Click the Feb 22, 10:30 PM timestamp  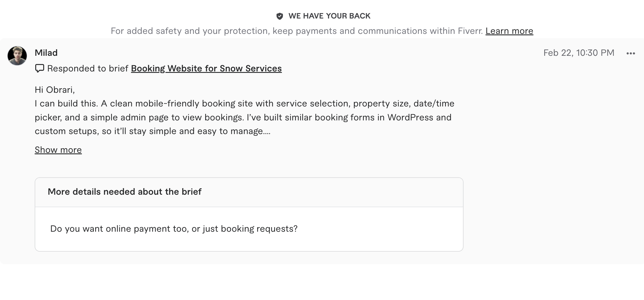579,53
